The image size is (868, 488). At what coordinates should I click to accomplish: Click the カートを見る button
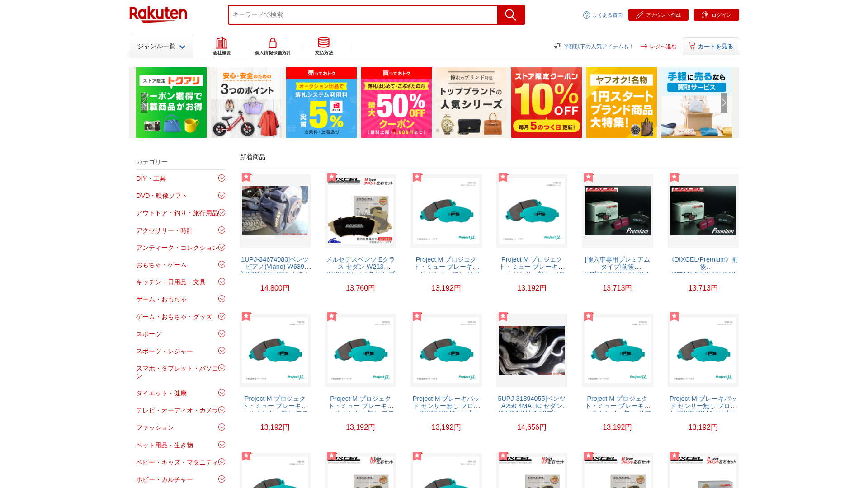(711, 46)
